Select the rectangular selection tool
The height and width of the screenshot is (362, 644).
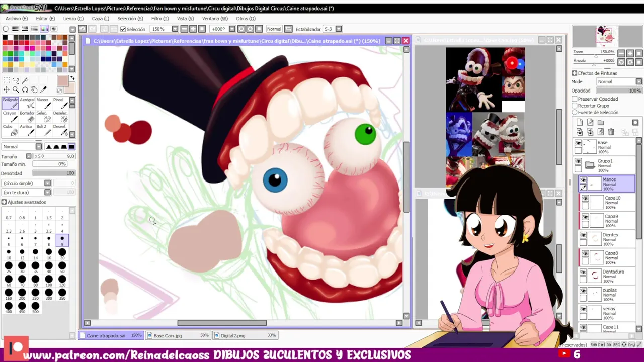[6, 80]
